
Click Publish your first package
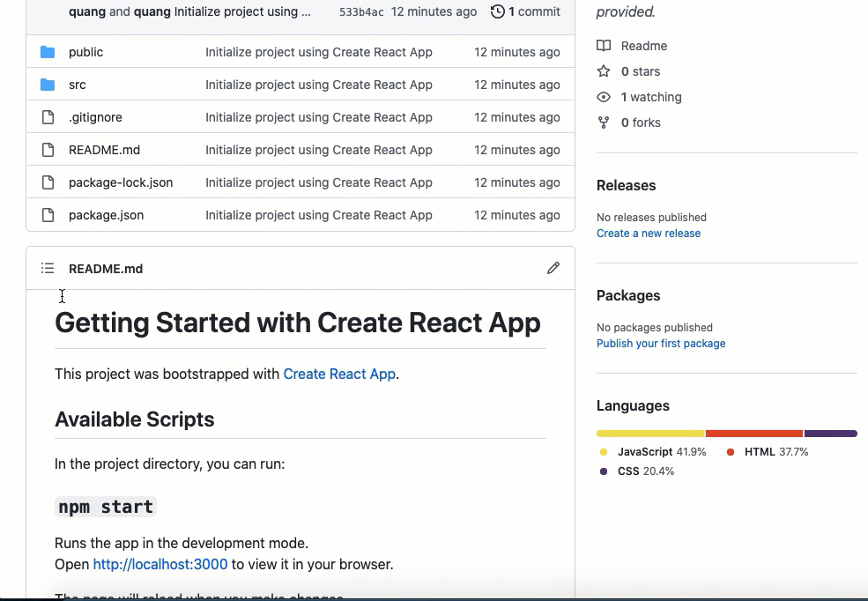click(x=661, y=344)
